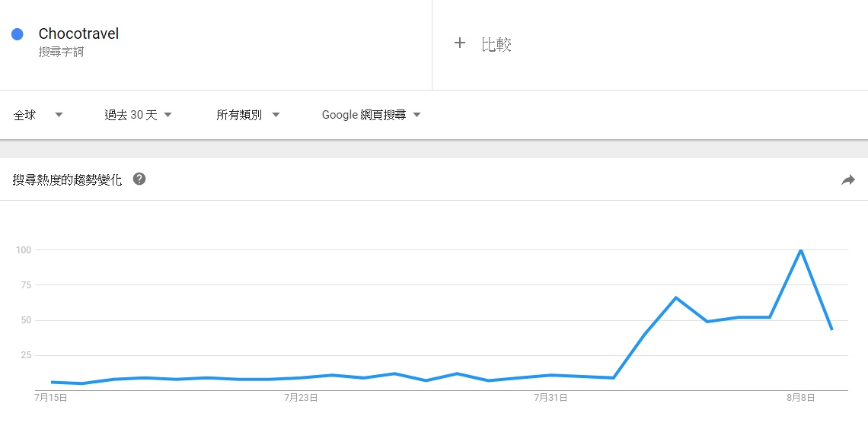
Task: Click the chart peak at value 100
Action: pos(800,250)
